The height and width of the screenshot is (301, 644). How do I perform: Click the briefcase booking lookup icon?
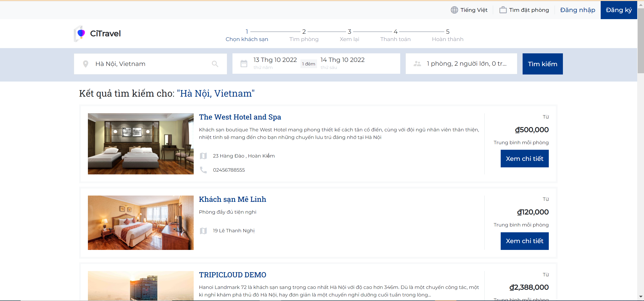point(503,10)
